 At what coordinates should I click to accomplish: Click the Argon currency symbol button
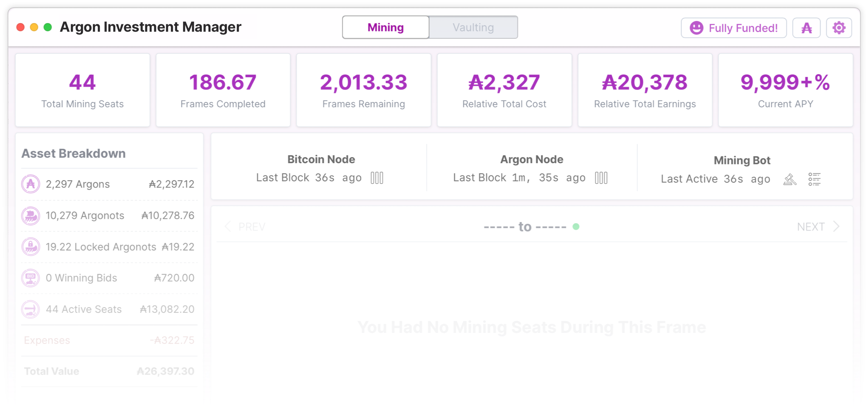[806, 28]
